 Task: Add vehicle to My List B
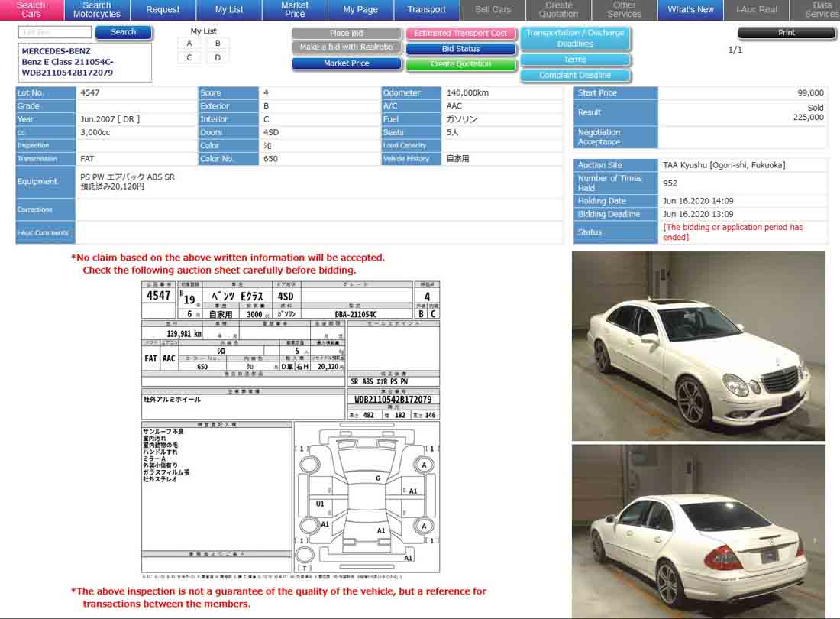218,44
